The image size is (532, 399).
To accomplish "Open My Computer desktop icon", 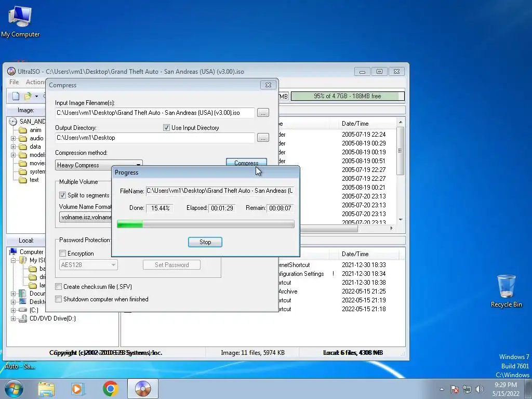I will point(20,21).
